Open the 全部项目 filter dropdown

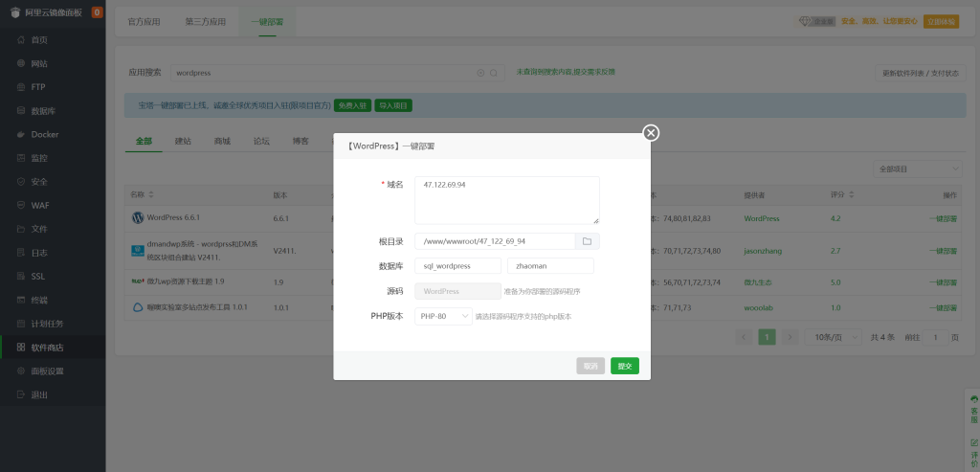click(x=918, y=169)
